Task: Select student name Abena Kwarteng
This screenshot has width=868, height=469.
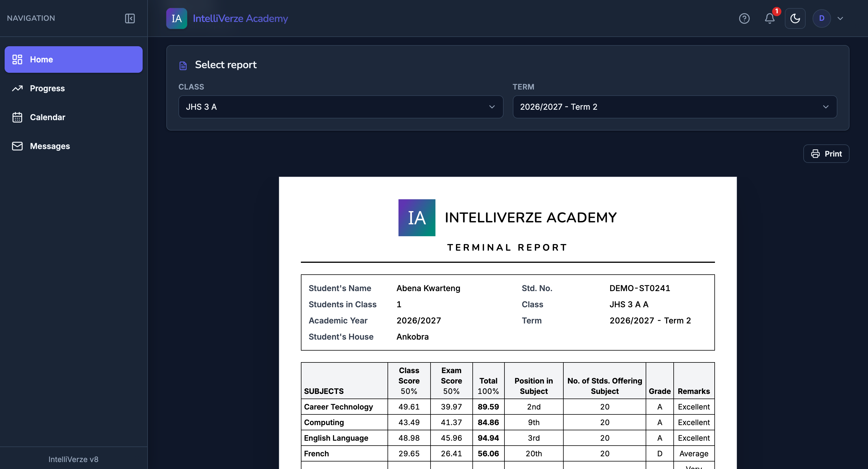Action: 428,288
